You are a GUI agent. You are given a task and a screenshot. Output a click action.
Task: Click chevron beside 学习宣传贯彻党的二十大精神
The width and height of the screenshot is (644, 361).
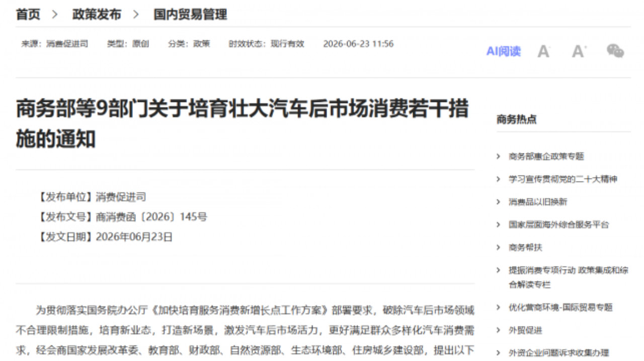click(499, 179)
